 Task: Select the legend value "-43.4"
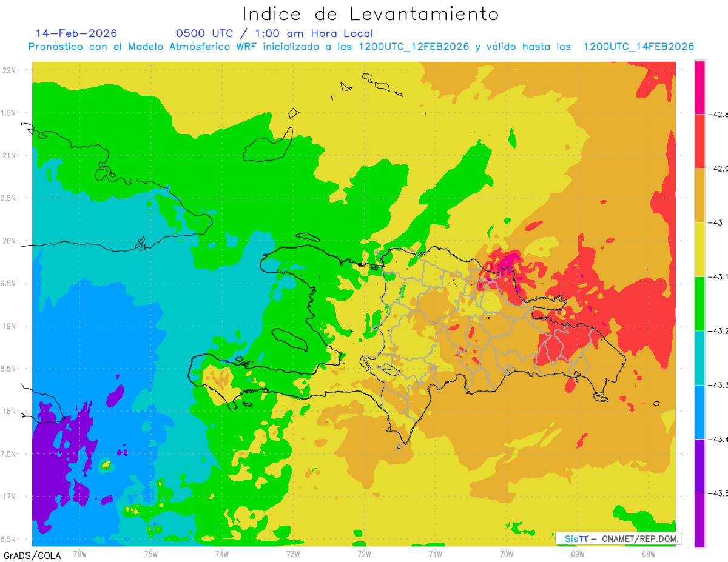pos(718,439)
